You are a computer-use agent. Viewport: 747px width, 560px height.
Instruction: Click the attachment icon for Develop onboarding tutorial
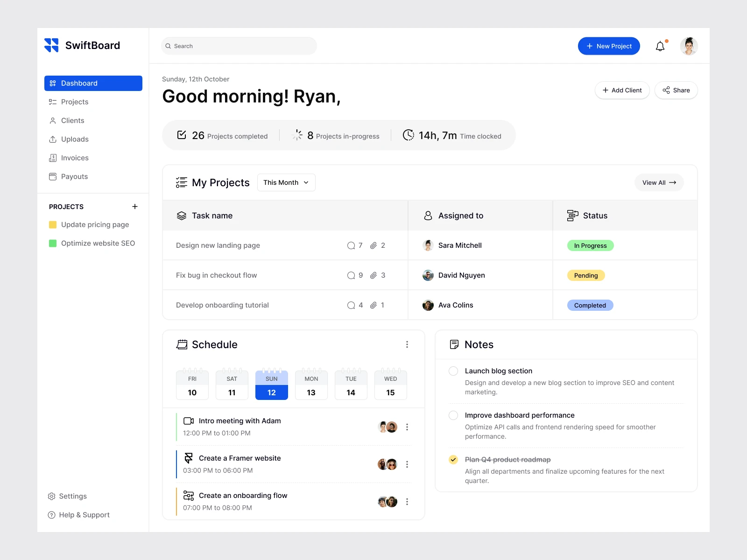[x=373, y=305]
